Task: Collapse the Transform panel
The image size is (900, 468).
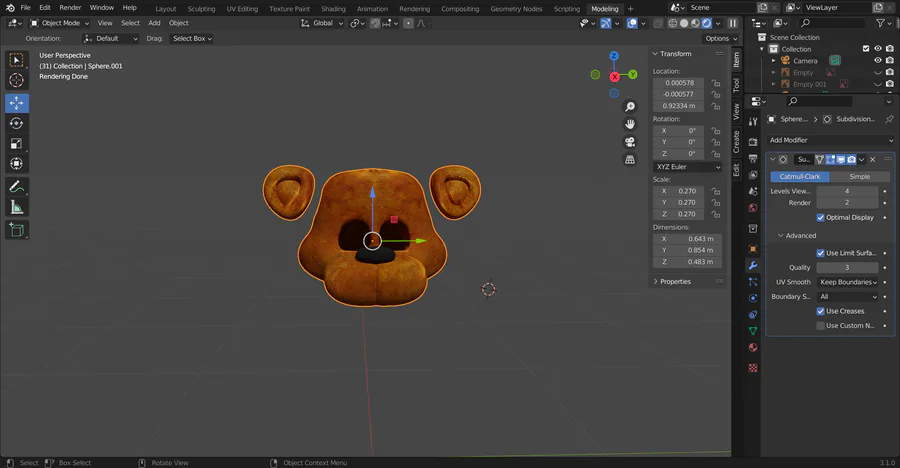Action: 672,53
